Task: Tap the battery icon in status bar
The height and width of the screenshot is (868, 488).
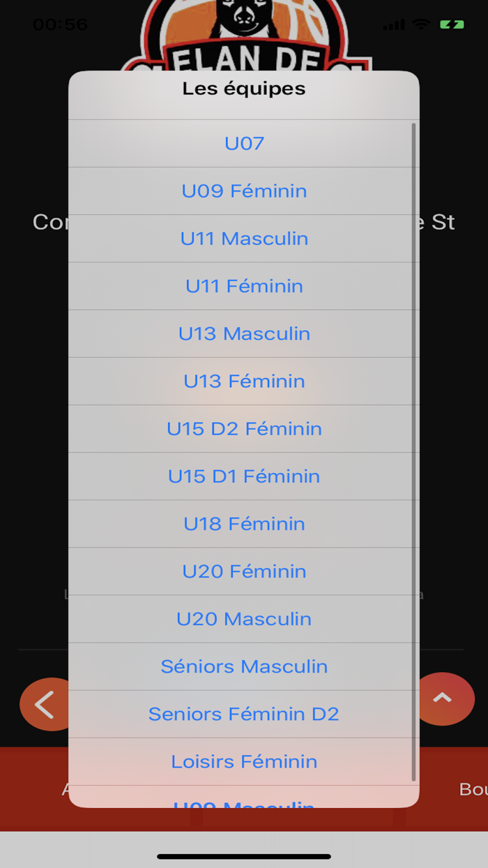Action: pos(452,24)
